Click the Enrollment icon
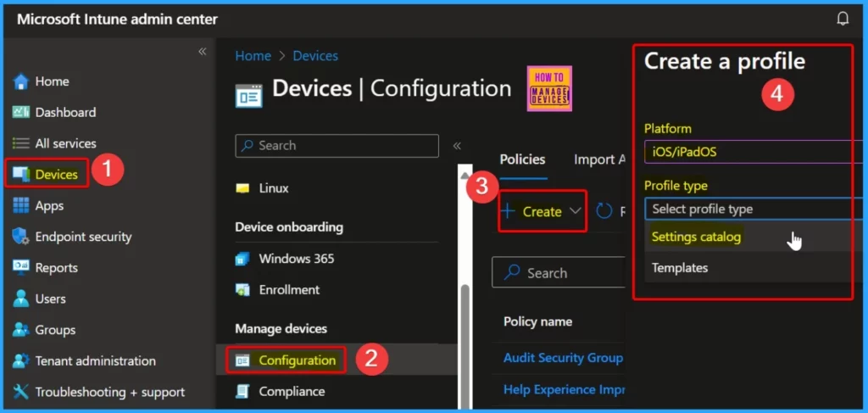The width and height of the screenshot is (868, 413). [242, 289]
